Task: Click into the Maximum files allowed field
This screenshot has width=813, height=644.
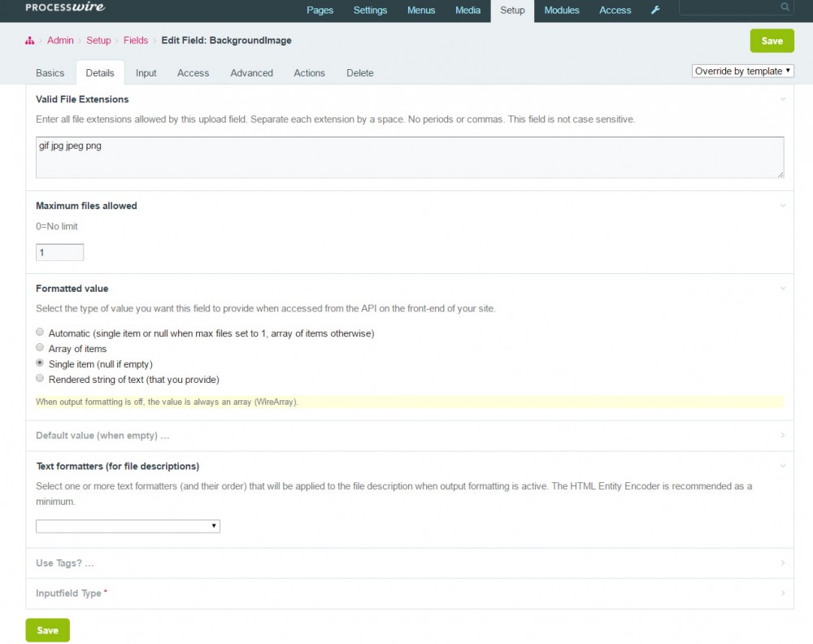Action: (59, 253)
